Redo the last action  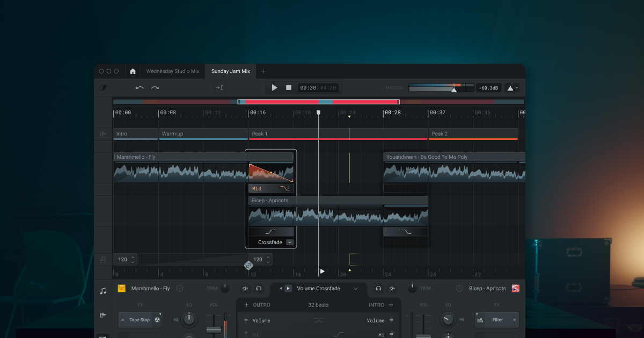click(x=156, y=87)
